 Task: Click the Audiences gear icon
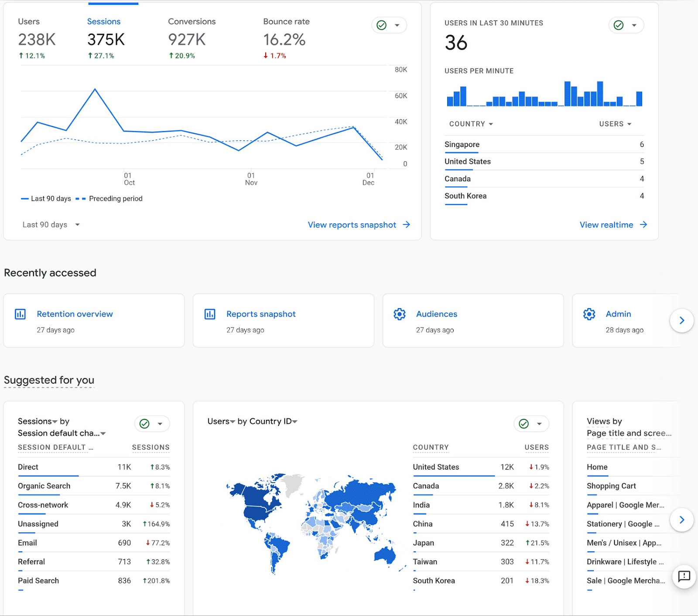click(400, 314)
